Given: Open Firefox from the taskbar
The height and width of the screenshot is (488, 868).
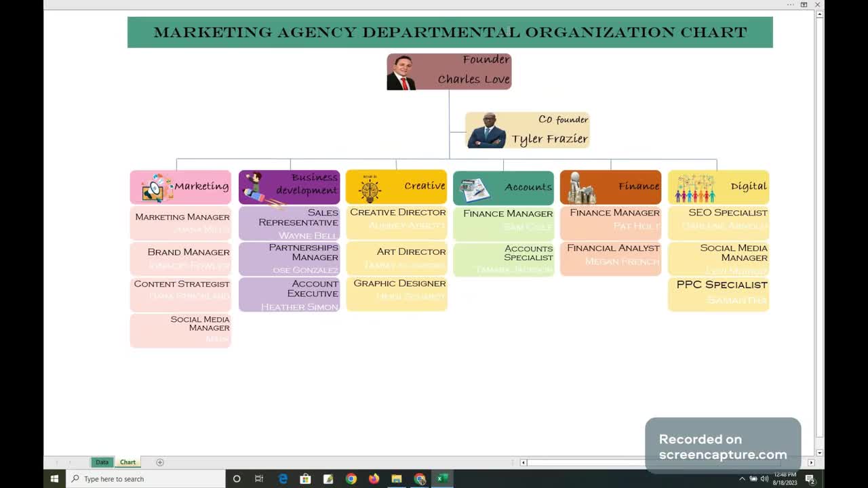Looking at the screenshot, I should 374,479.
